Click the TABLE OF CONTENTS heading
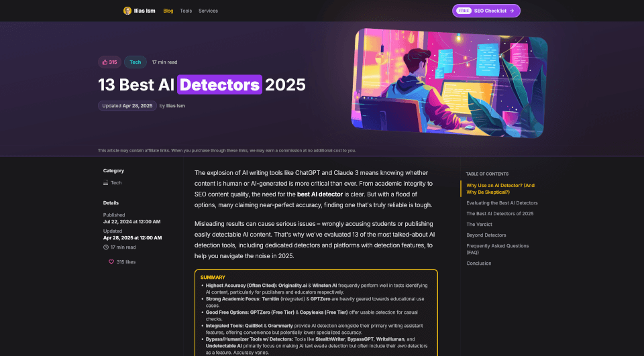 487,174
